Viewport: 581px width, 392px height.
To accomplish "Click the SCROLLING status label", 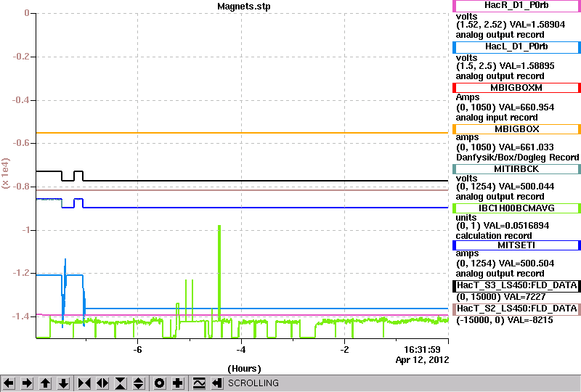I will pyautogui.click(x=253, y=383).
